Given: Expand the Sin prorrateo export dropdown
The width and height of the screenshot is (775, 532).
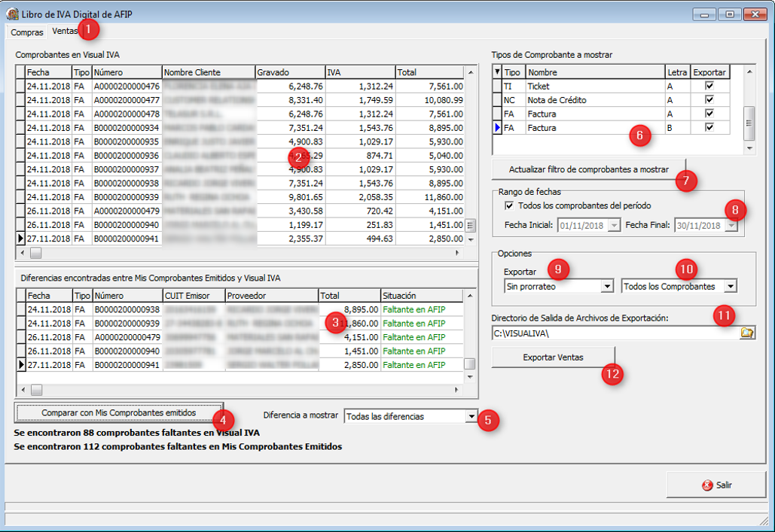Looking at the screenshot, I should [607, 287].
